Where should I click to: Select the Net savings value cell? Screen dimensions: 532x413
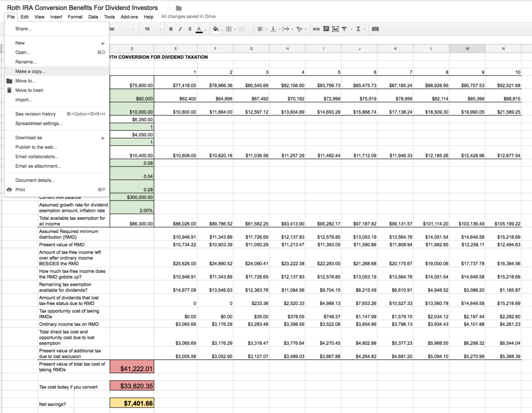pyautogui.click(x=132, y=403)
